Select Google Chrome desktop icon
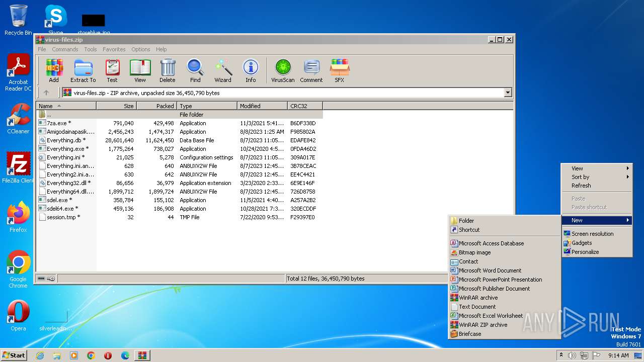 click(18, 269)
